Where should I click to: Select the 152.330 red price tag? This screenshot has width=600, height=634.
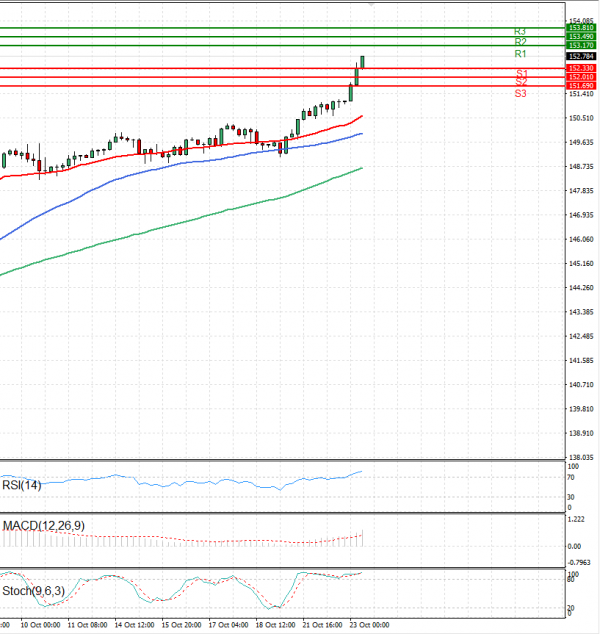pos(580,68)
